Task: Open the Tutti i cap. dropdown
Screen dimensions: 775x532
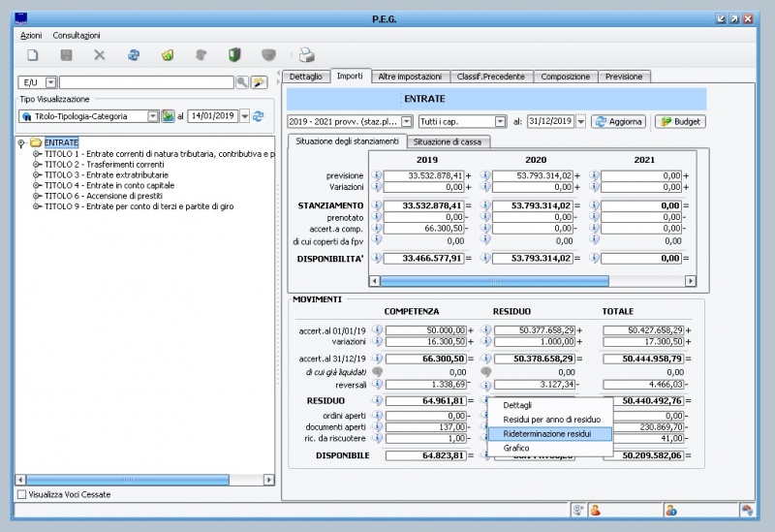Action: pyautogui.click(x=501, y=122)
